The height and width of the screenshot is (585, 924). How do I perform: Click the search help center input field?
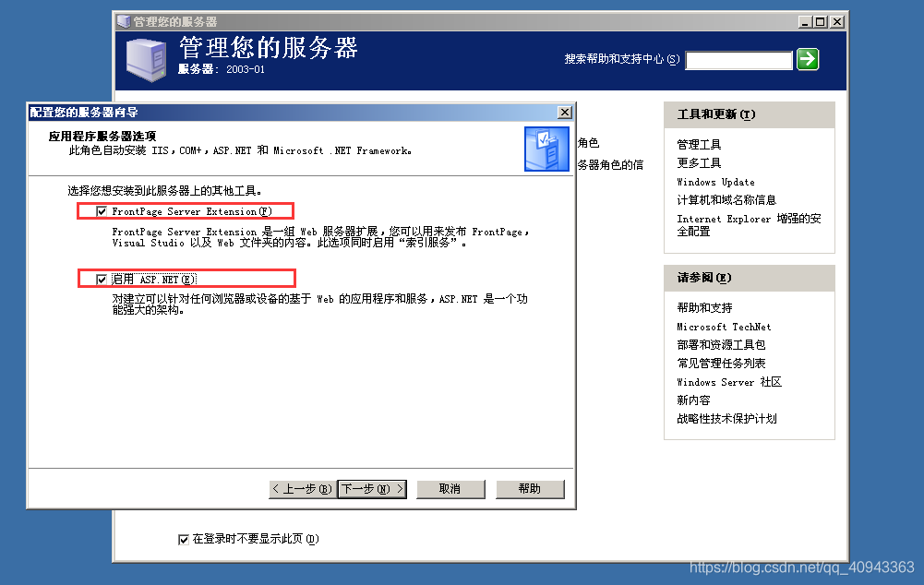pos(739,60)
